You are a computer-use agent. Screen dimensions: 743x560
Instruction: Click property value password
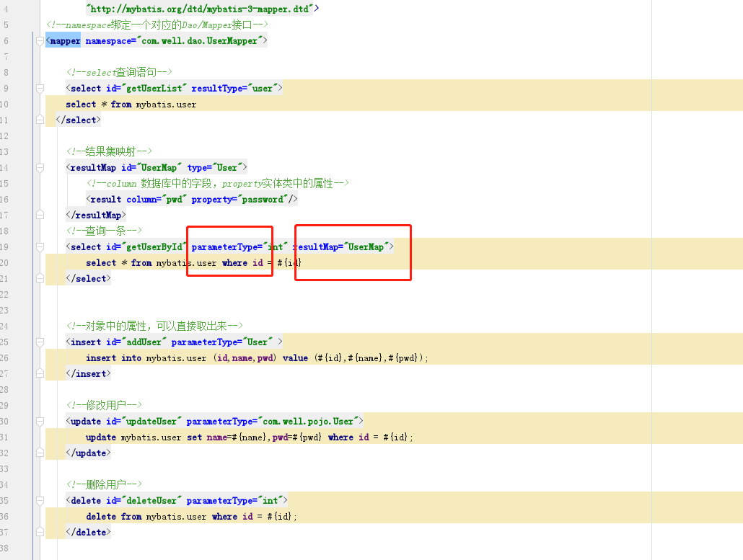point(263,200)
